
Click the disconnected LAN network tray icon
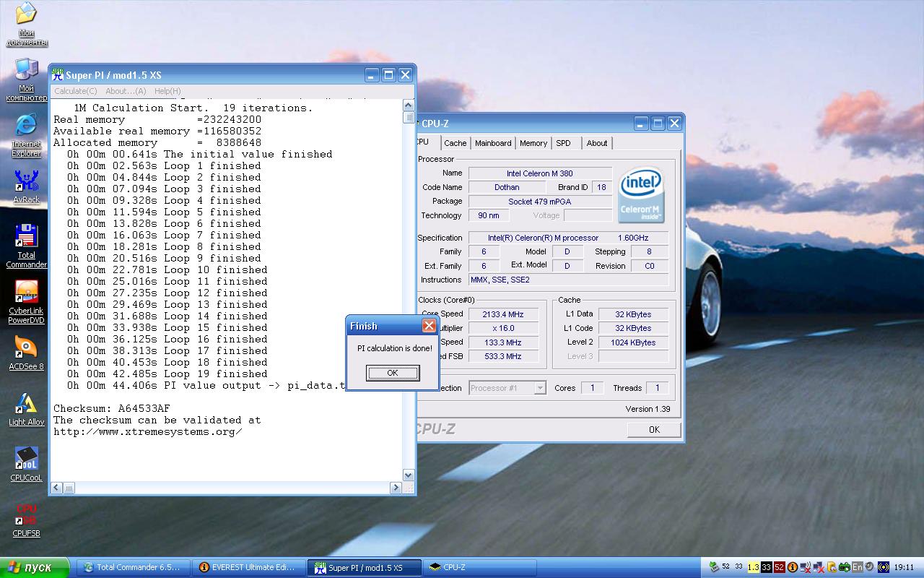(819, 567)
